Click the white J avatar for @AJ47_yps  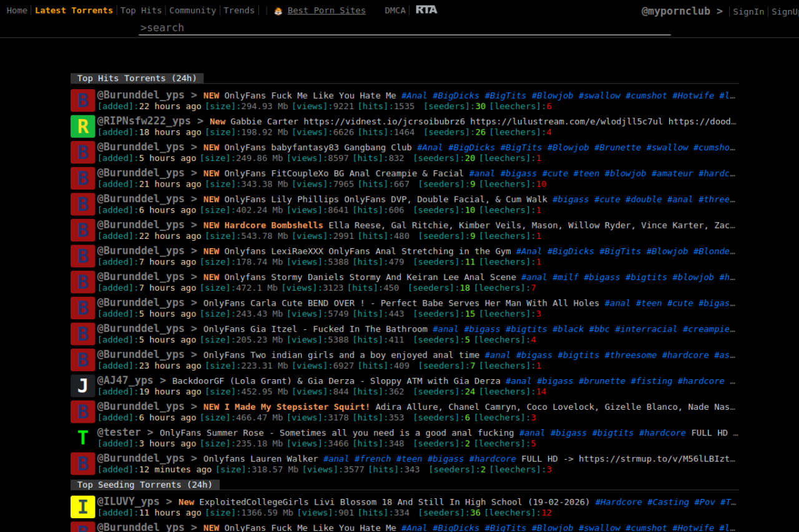point(82,385)
